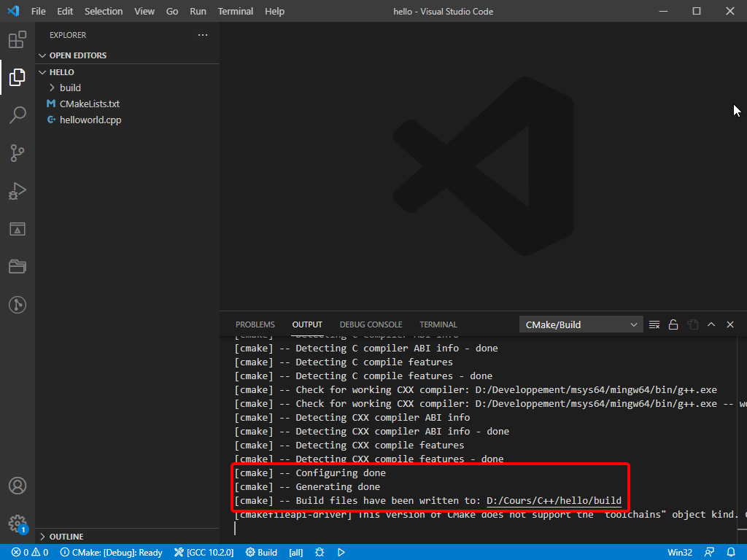Click the 'Detecting C compile features - done' line
This screenshot has height=560, width=747.
pyautogui.click(x=363, y=376)
